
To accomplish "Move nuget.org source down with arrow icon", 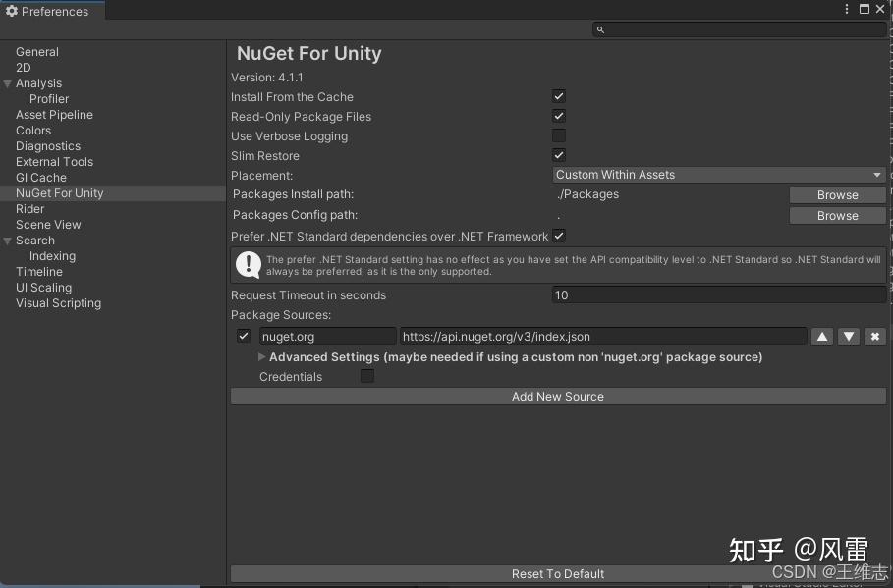I will [849, 336].
